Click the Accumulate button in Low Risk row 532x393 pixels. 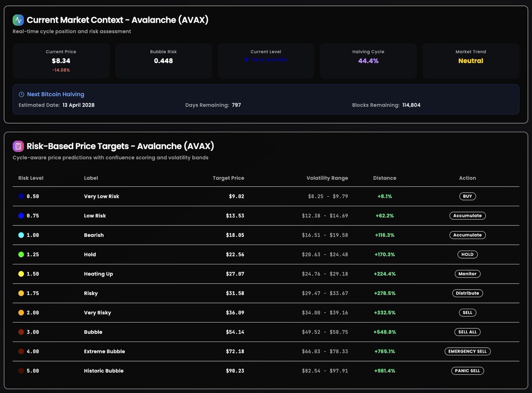pyautogui.click(x=467, y=216)
